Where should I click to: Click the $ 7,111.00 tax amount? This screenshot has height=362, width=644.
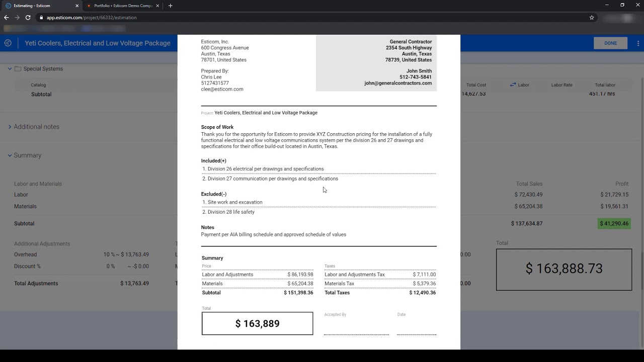(x=424, y=275)
